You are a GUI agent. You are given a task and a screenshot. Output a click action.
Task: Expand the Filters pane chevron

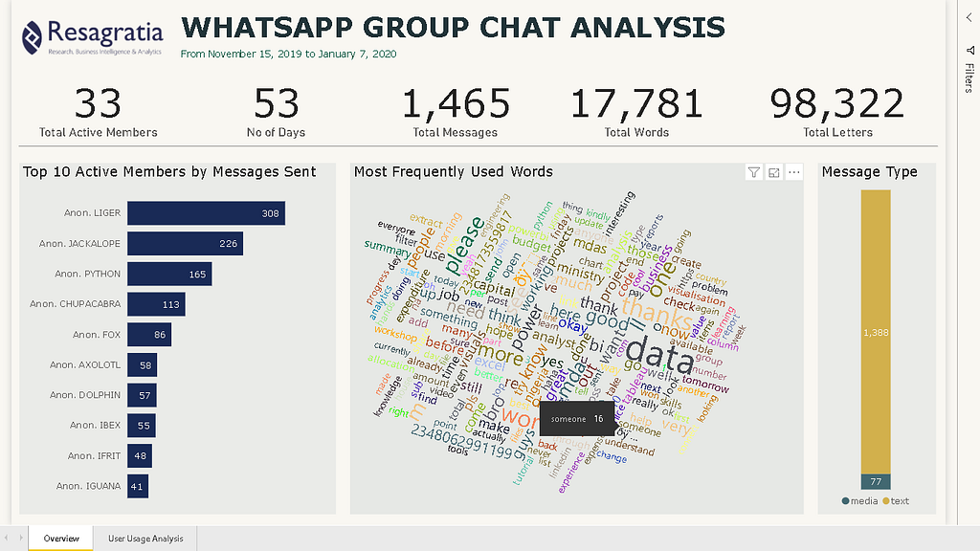click(969, 18)
